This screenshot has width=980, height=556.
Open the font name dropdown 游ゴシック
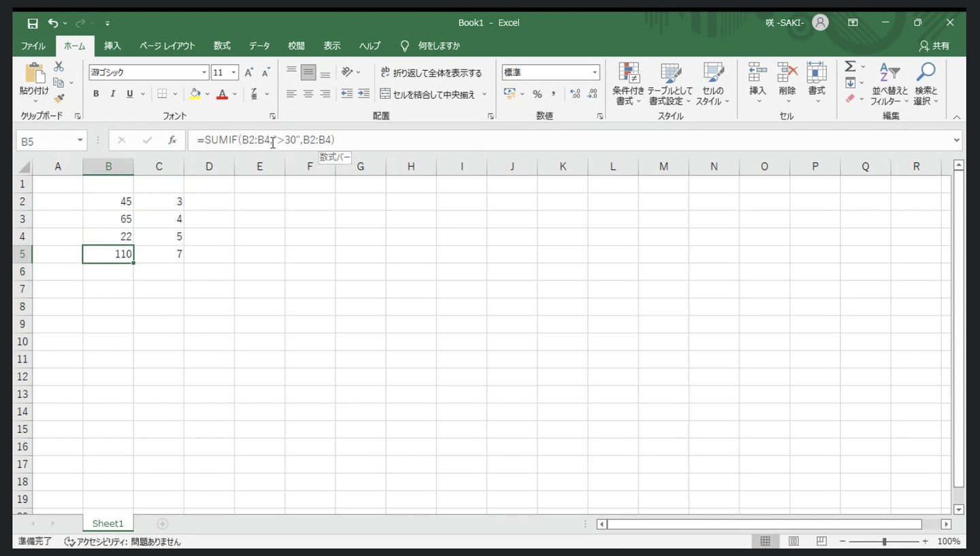203,72
